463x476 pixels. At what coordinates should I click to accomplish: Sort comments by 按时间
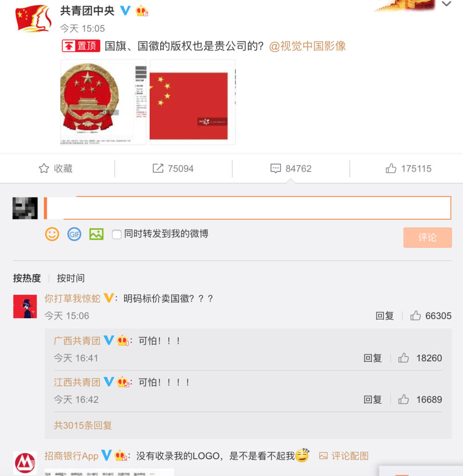pyautogui.click(x=71, y=278)
